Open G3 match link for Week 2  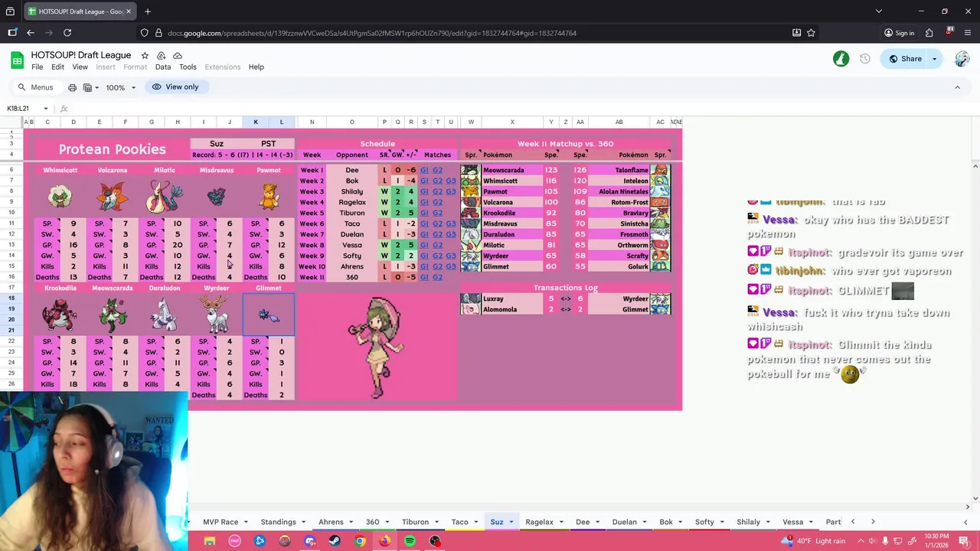[x=451, y=181]
